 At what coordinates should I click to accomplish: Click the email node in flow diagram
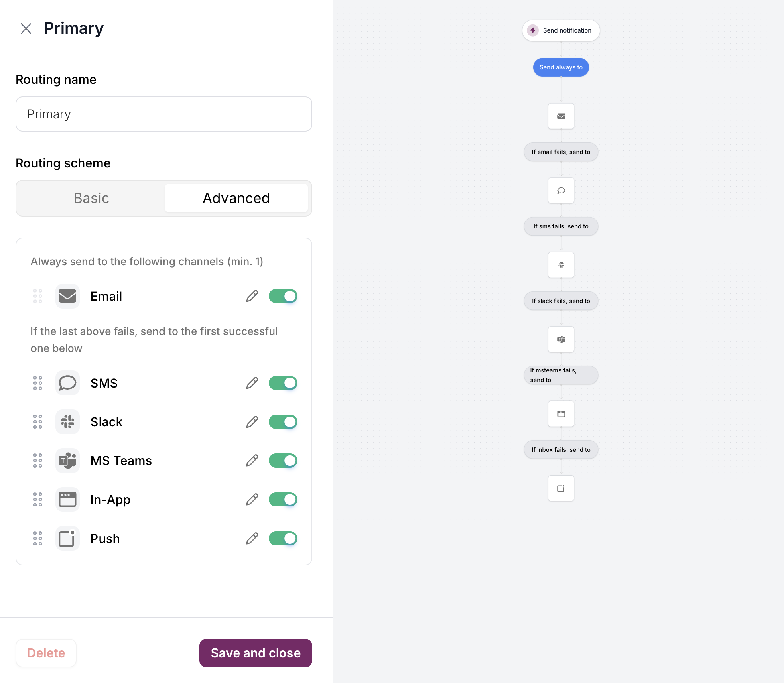(x=561, y=116)
